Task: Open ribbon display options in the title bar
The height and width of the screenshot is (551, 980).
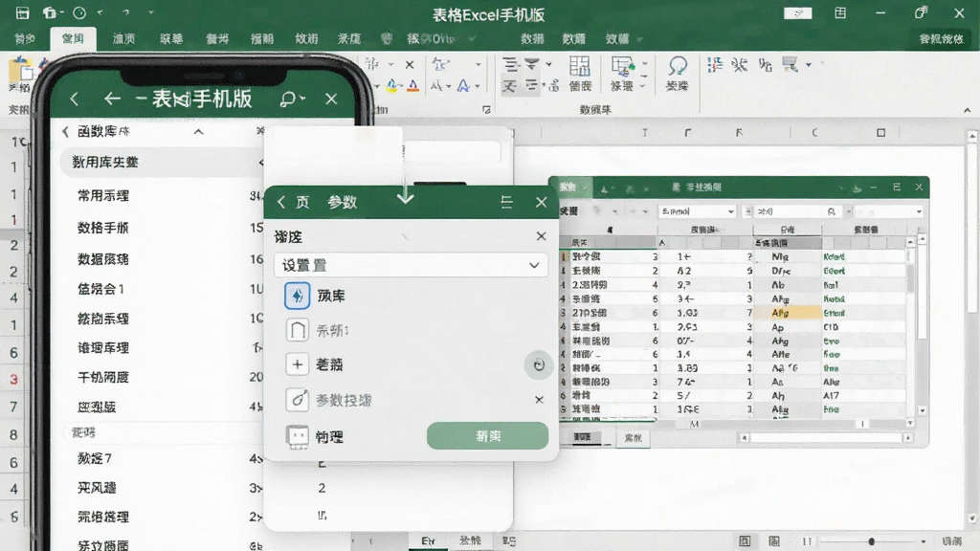Action: [840, 13]
